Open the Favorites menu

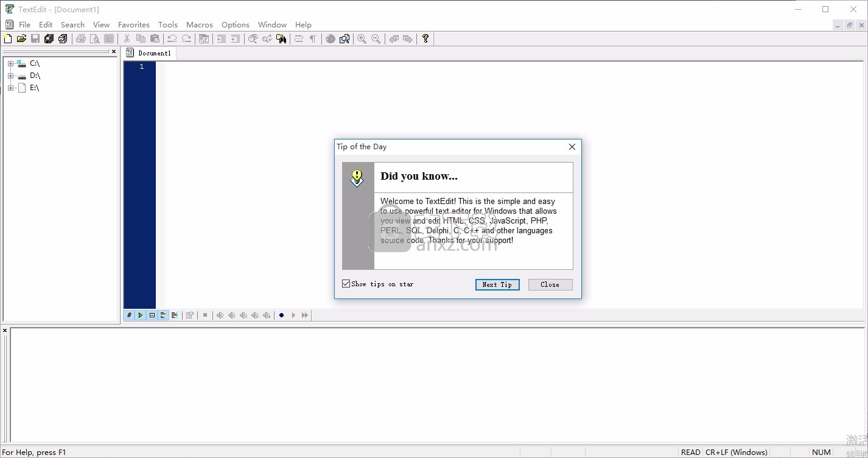(x=134, y=25)
